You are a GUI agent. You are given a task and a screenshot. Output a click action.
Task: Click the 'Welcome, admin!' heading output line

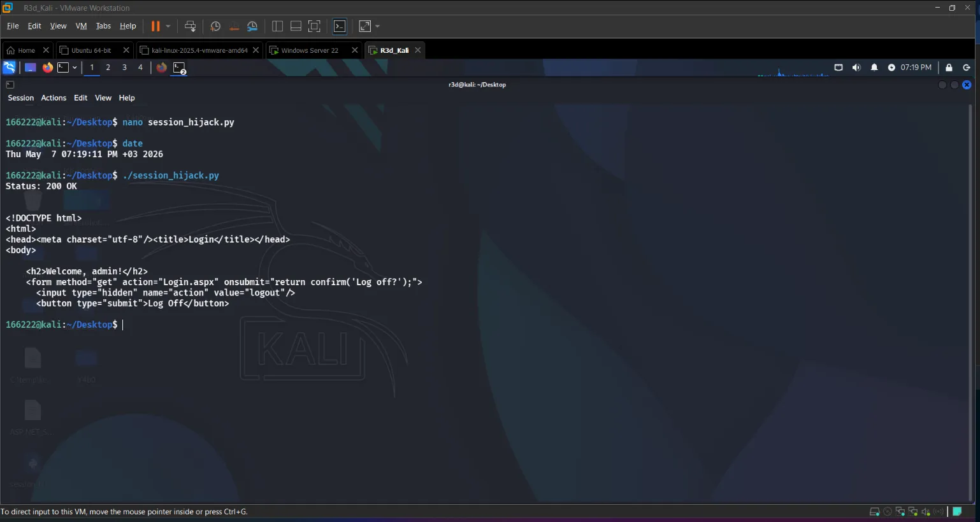coord(87,271)
